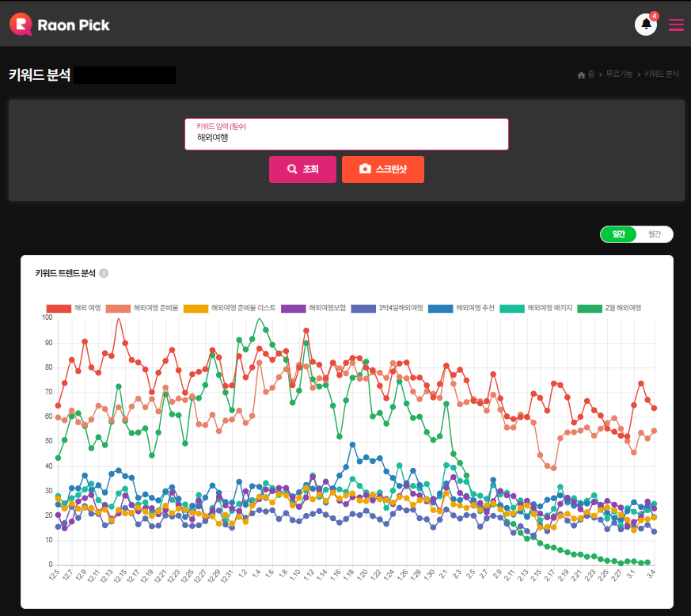
Task: Click the Raon Pick logo
Action: (x=60, y=25)
